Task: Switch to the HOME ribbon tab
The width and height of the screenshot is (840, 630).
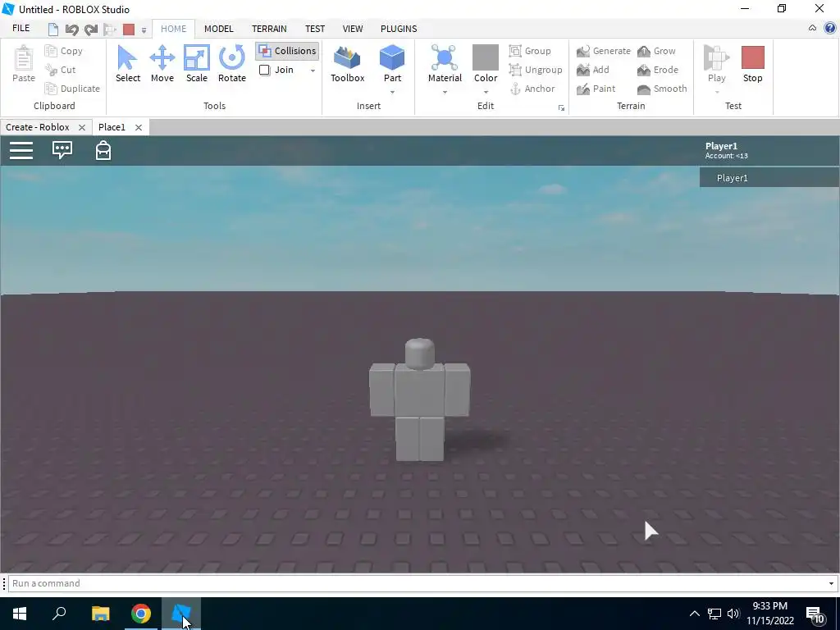Action: pyautogui.click(x=174, y=29)
